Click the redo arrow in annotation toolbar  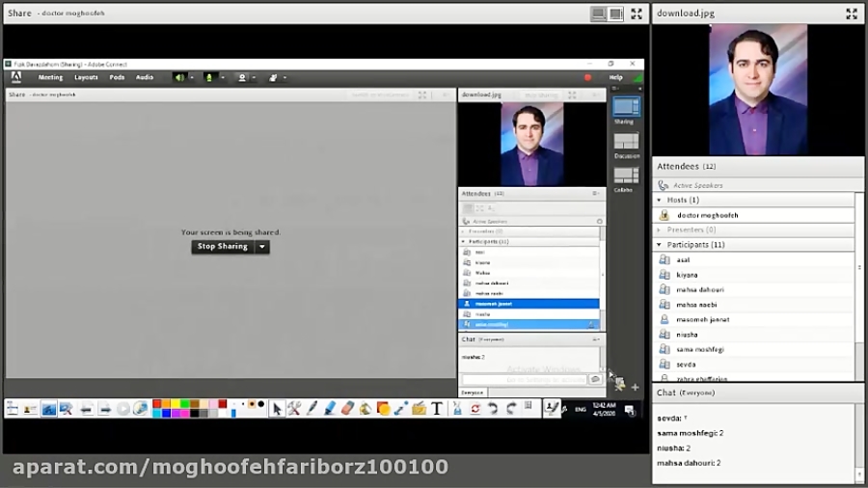click(x=511, y=409)
